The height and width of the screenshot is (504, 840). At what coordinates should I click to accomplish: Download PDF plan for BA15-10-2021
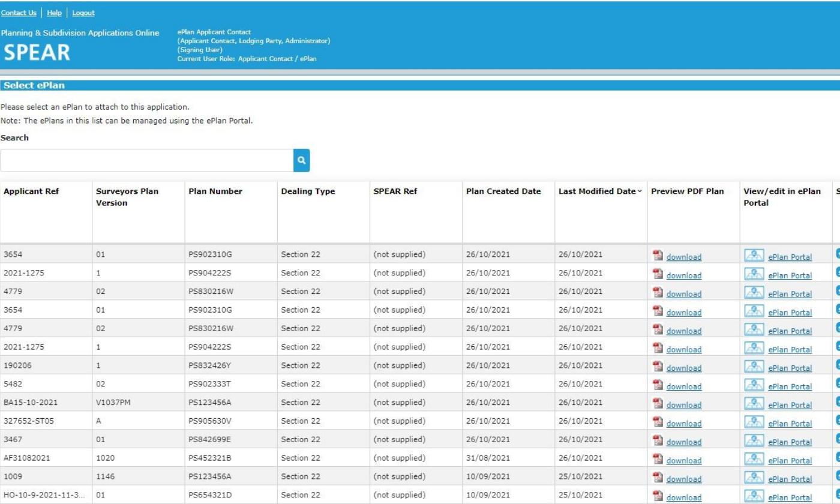pos(684,405)
